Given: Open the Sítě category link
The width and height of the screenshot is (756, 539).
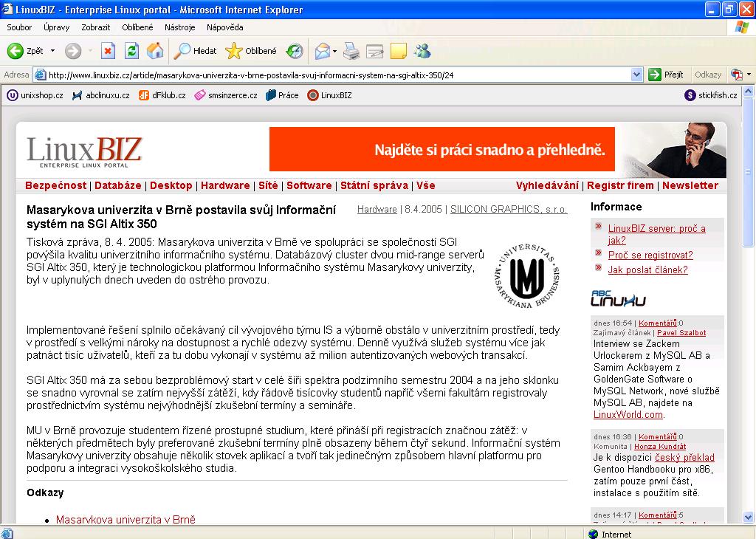Looking at the screenshot, I should tap(268, 185).
